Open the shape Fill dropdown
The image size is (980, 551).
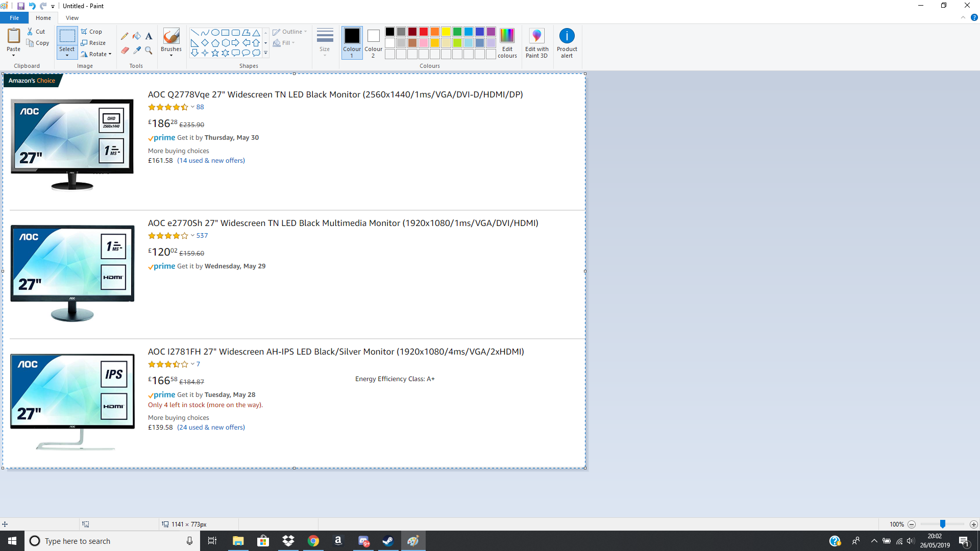pyautogui.click(x=284, y=43)
